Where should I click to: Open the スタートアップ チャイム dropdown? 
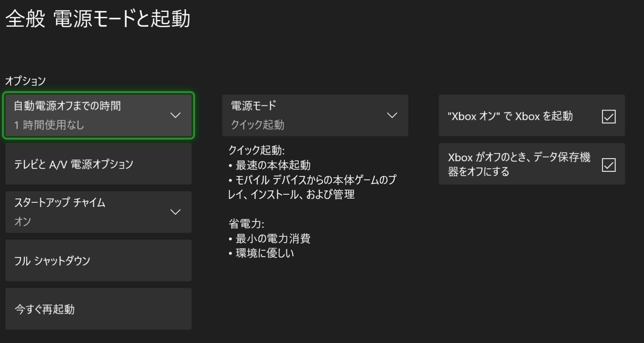(x=99, y=212)
